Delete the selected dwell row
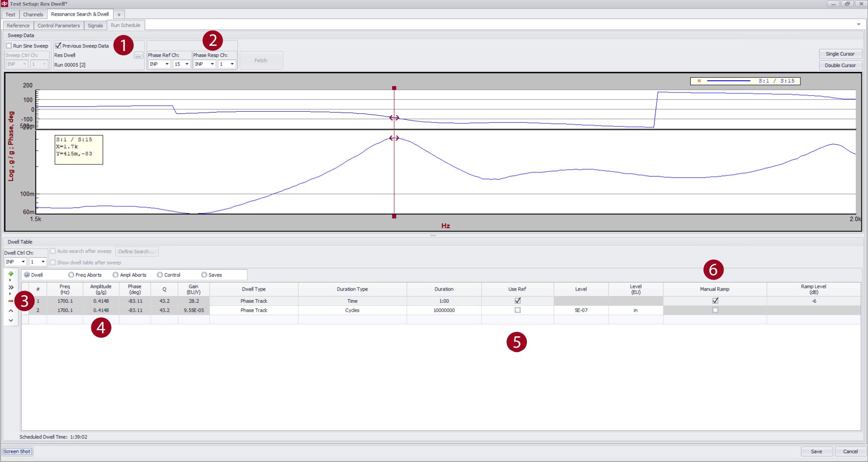This screenshot has height=462, width=868. [x=11, y=301]
